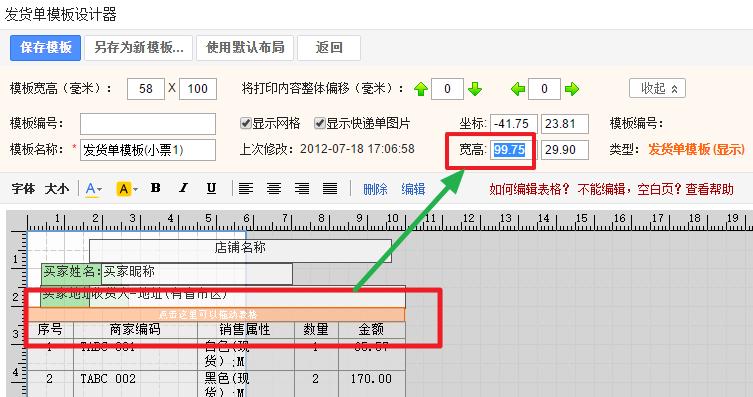This screenshot has height=397, width=753.
Task: Center align text
Action: (274, 188)
